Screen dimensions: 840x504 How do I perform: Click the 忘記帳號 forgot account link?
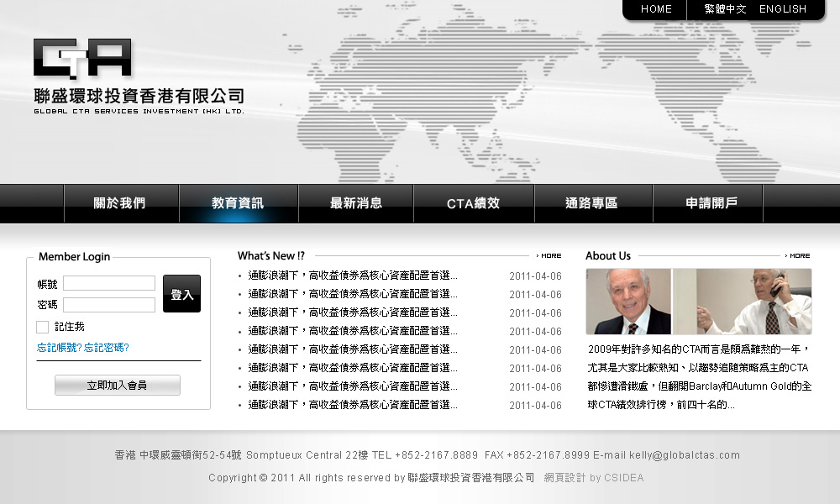[x=59, y=348]
